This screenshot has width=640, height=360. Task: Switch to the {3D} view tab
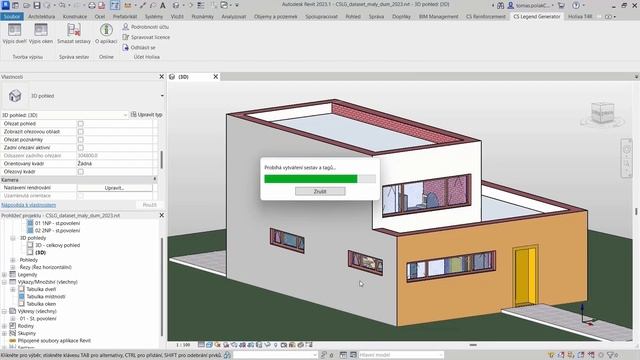[184, 77]
